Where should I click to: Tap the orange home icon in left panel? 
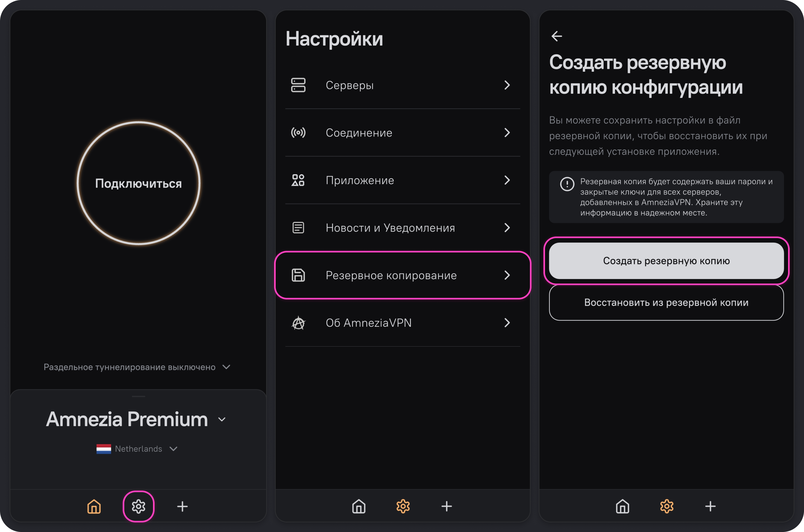[94, 506]
